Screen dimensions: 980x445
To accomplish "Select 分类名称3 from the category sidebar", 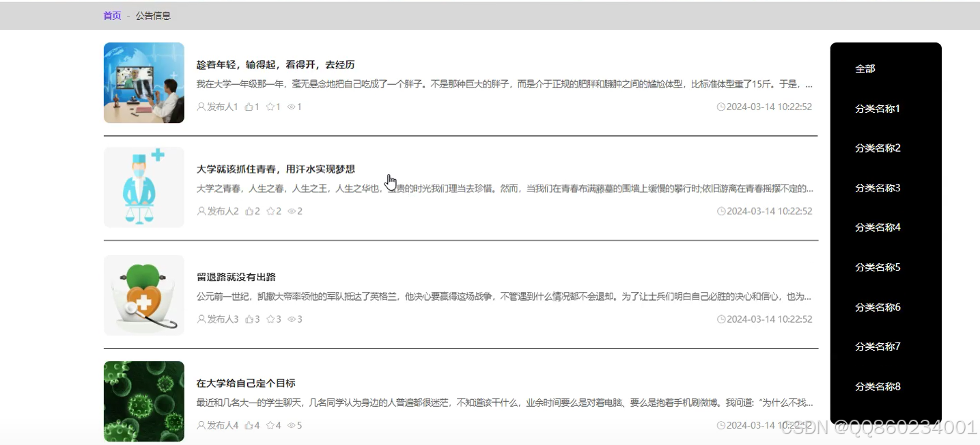I will point(877,188).
